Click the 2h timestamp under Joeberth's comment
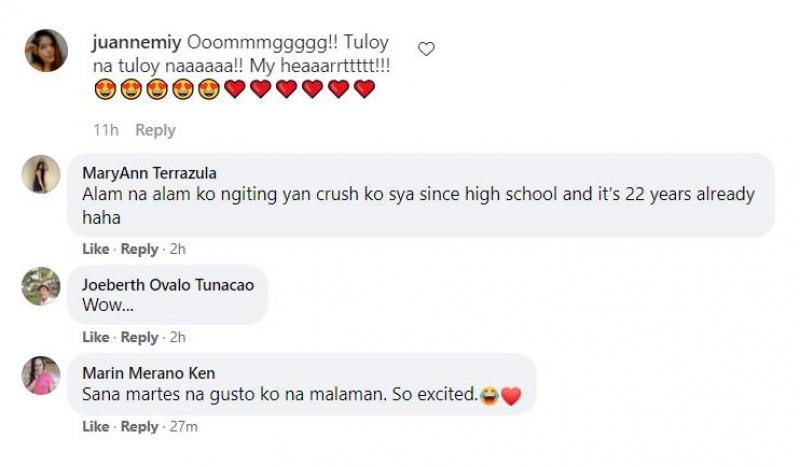Viewport: 800px width, 467px height. pyautogui.click(x=178, y=337)
